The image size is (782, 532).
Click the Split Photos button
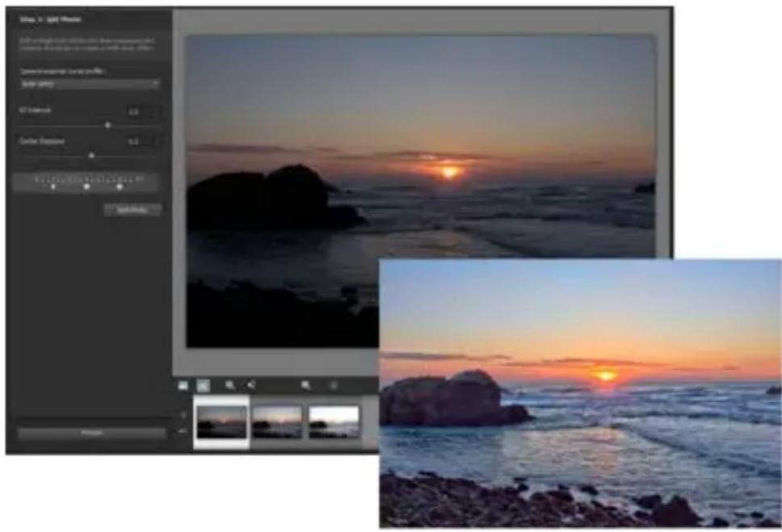click(133, 209)
